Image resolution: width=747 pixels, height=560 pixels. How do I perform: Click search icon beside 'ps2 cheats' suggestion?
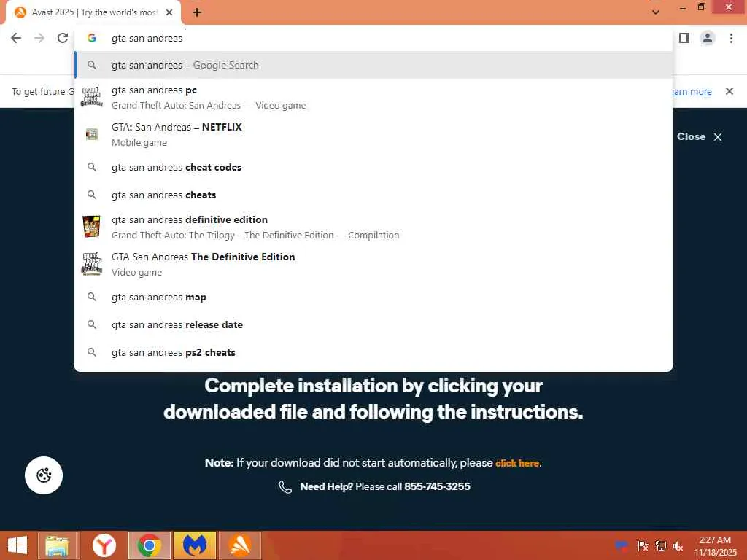pos(91,352)
